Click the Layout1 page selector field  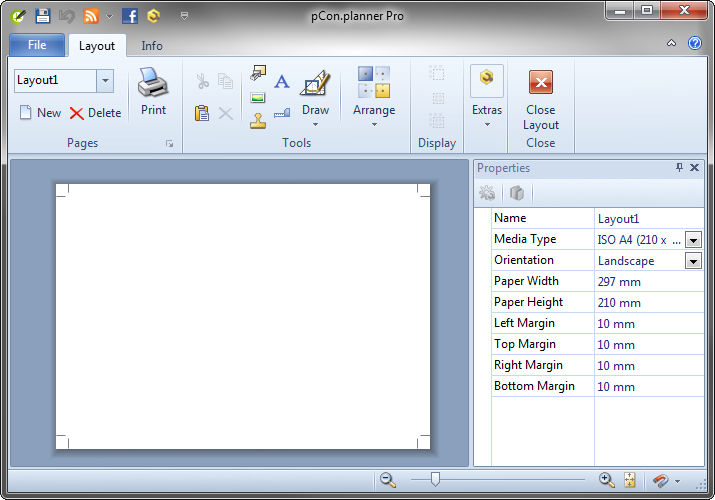coord(55,81)
